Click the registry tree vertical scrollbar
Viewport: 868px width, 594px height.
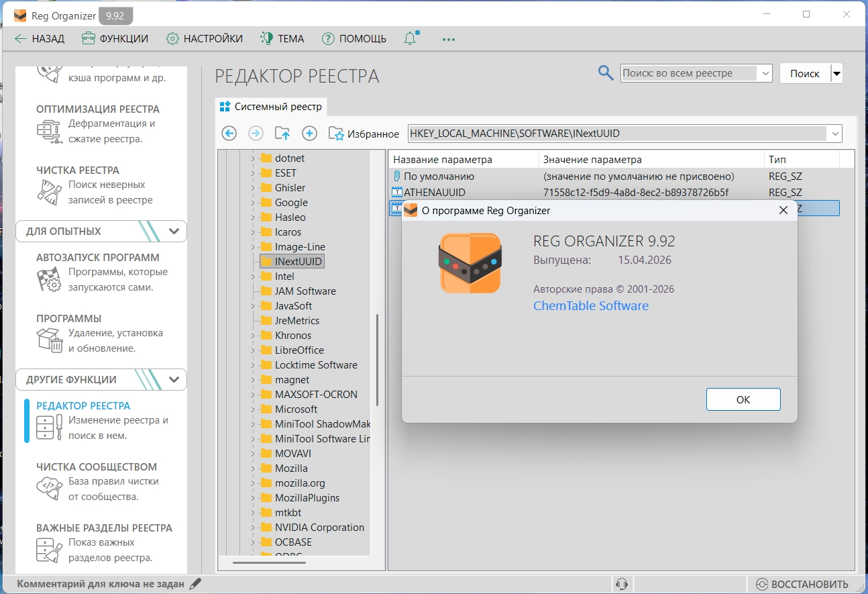point(378,360)
